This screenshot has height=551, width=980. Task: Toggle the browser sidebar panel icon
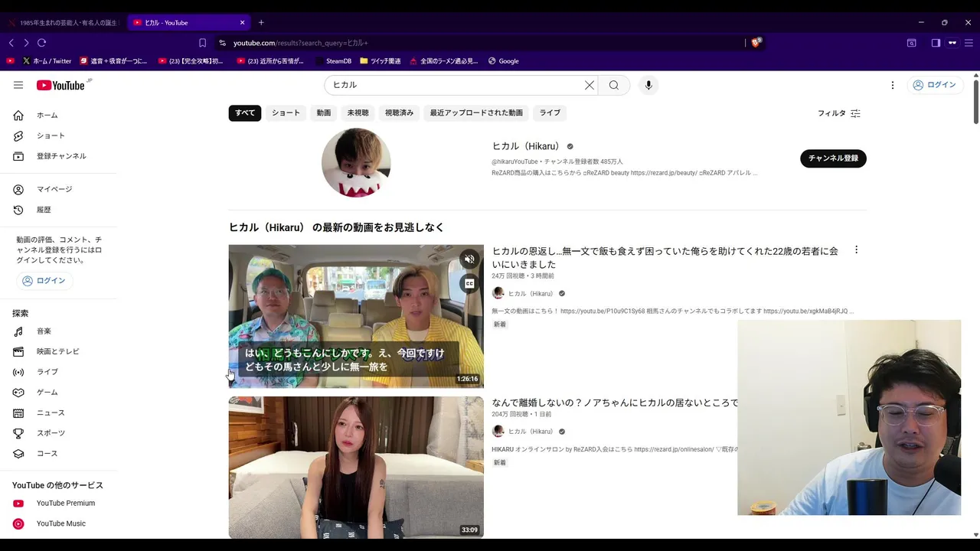(x=936, y=43)
